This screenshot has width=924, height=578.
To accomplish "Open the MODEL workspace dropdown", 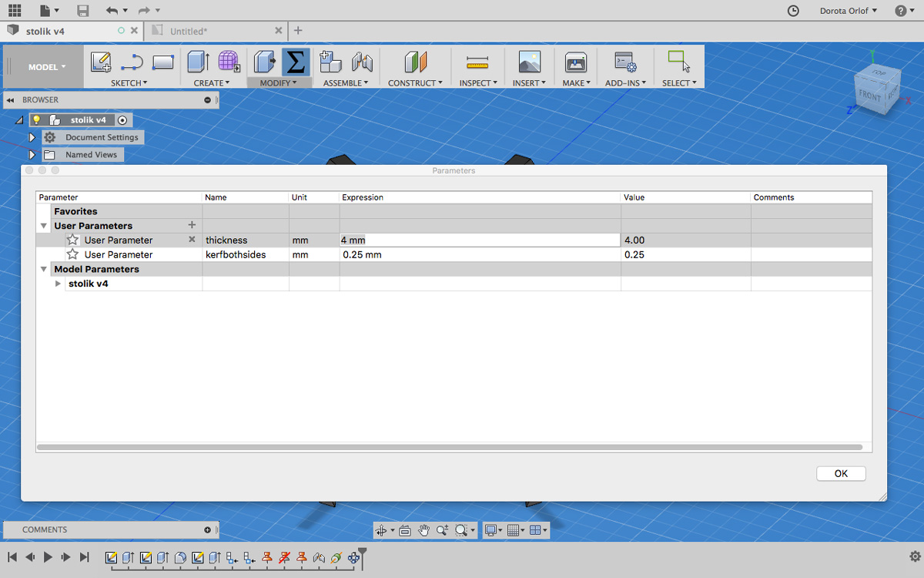I will [x=46, y=67].
